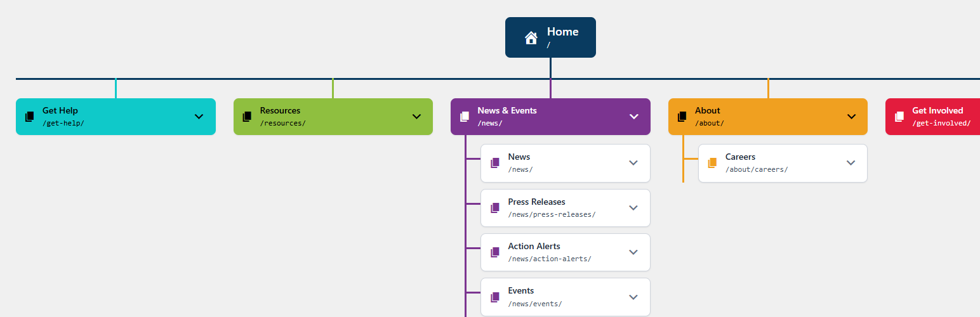This screenshot has height=317, width=980.
Task: Click the /news/press-releases/ path text
Action: coord(552,214)
